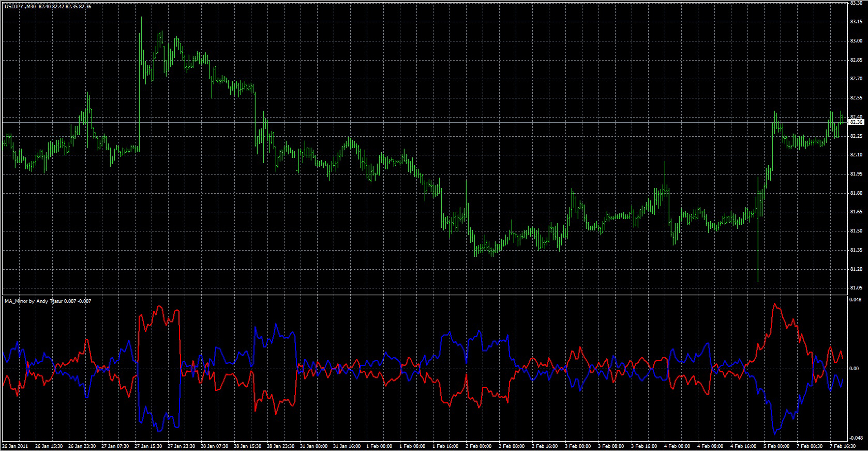Click the 0.048 indicator scale value

click(x=856, y=299)
